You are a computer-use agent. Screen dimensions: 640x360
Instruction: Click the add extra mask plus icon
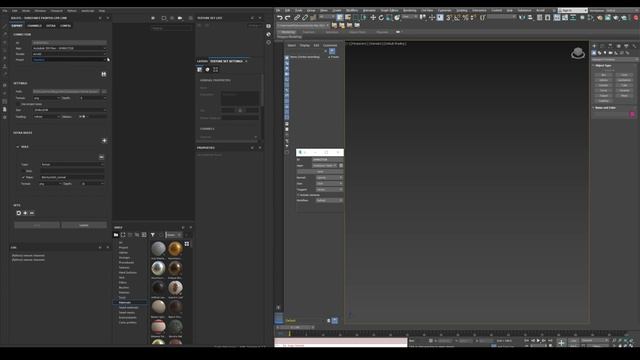[x=104, y=140]
